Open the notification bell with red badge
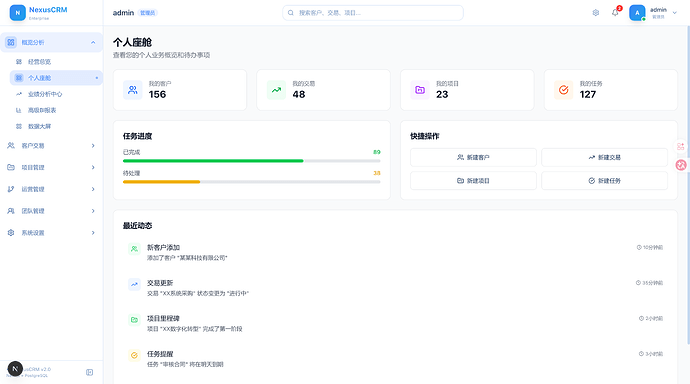The width and height of the screenshot is (690, 384). 615,12
